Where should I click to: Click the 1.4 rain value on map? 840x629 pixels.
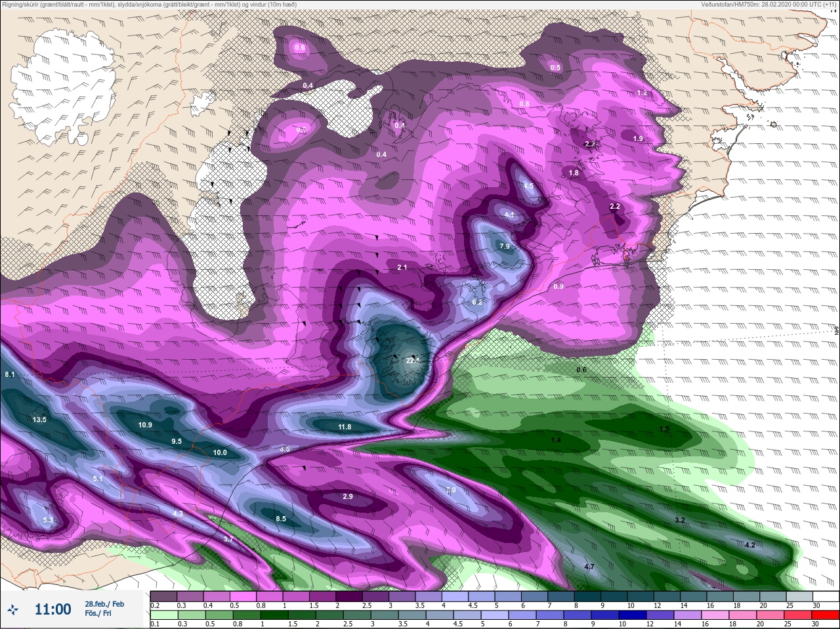556,440
